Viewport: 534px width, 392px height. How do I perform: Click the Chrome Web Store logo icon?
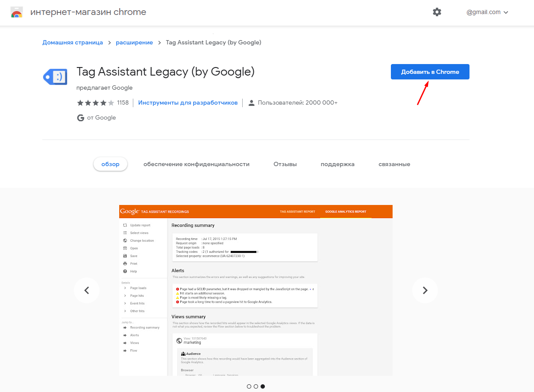coord(17,12)
